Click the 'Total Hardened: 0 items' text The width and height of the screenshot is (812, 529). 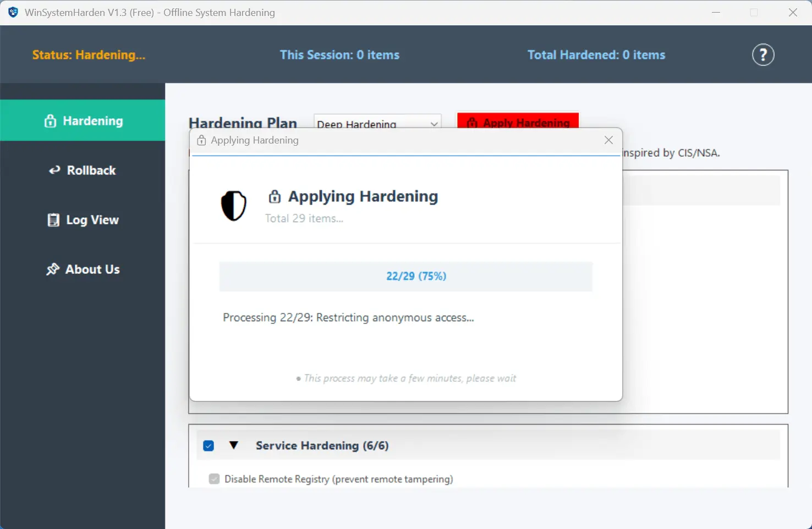click(x=596, y=55)
